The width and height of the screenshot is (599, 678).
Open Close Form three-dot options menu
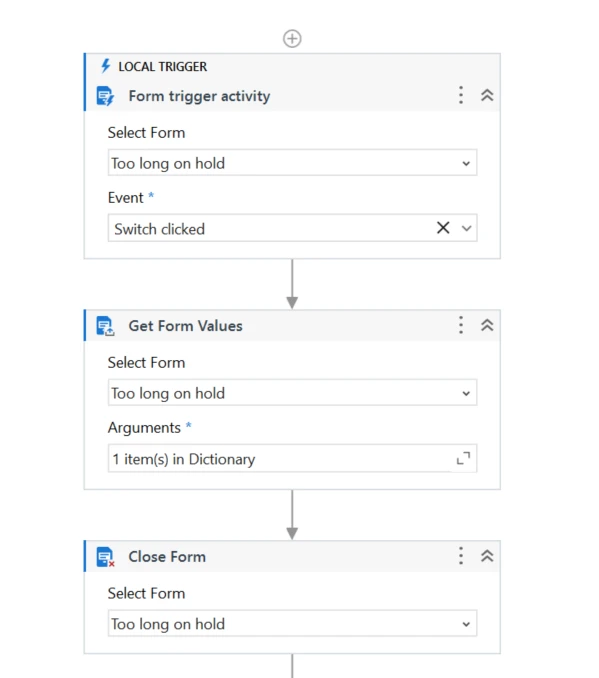[461, 556]
